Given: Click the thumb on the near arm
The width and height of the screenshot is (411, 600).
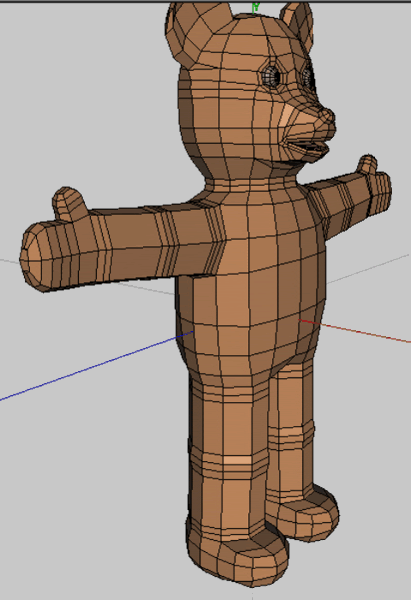Looking at the screenshot, I should 69,204.
